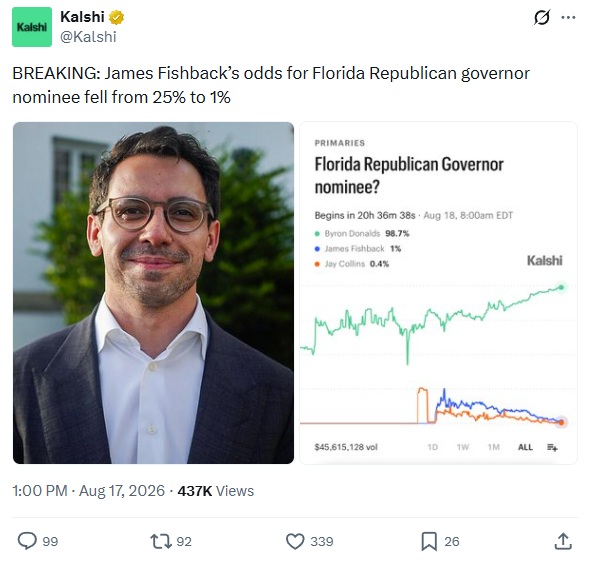Click the green Byron Donalds legend dot
This screenshot has width=589, height=563.
point(317,234)
